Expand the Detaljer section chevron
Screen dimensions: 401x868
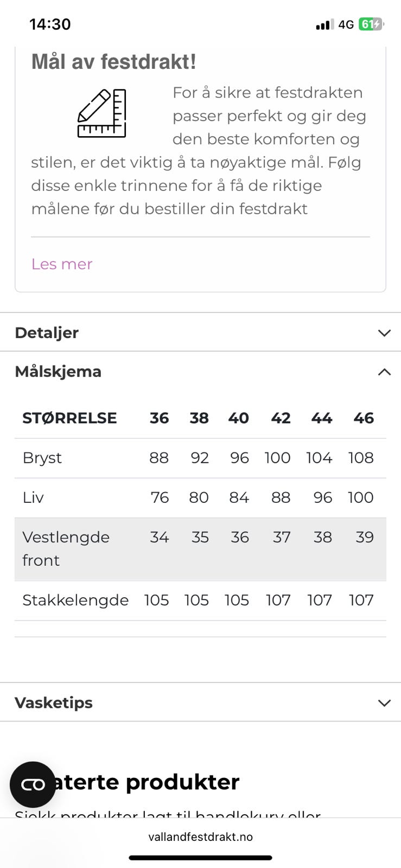point(384,333)
